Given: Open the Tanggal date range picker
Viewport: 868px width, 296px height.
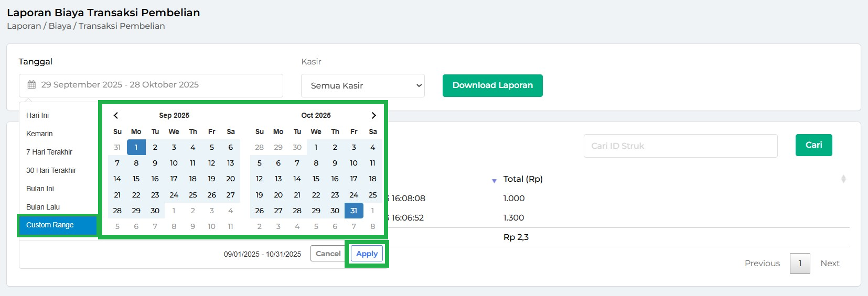Looking at the screenshot, I should click(151, 85).
